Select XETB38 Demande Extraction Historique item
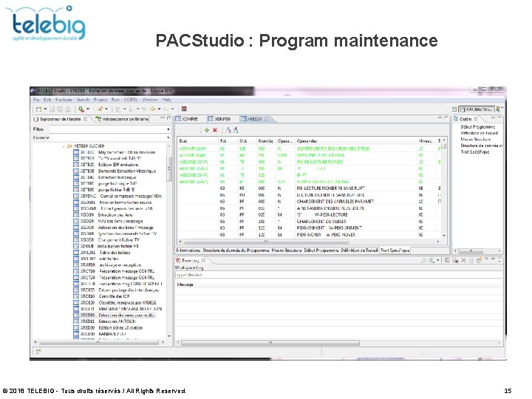 coord(115,171)
